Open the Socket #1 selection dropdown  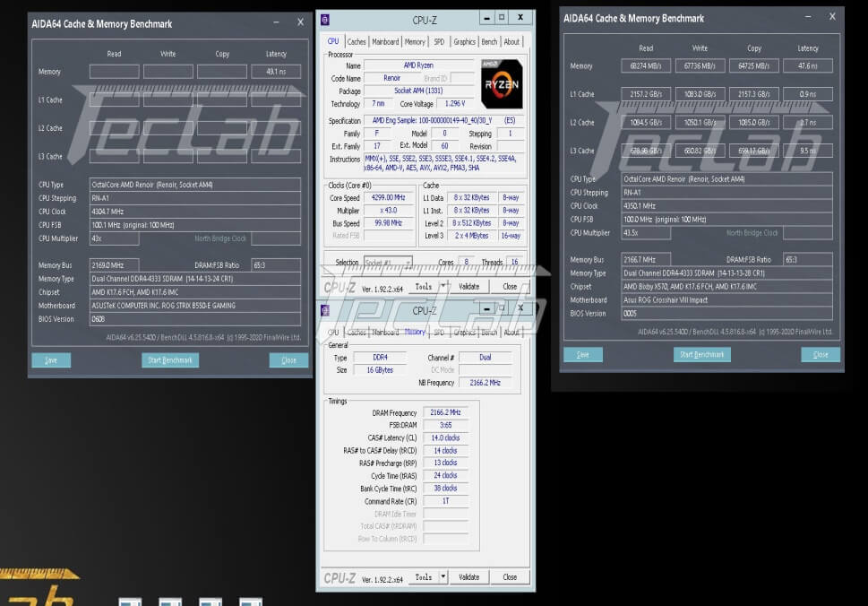point(387,263)
